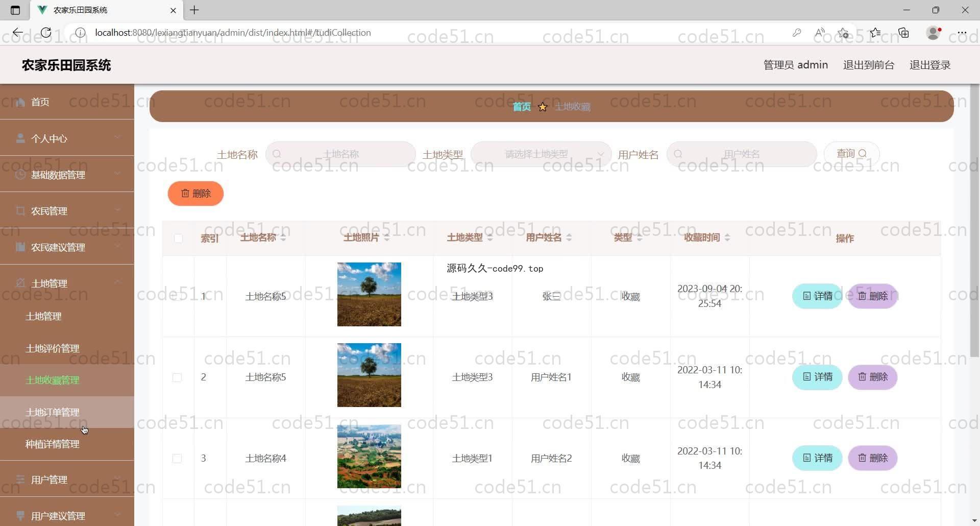Click the password key icon in address bar

796,33
